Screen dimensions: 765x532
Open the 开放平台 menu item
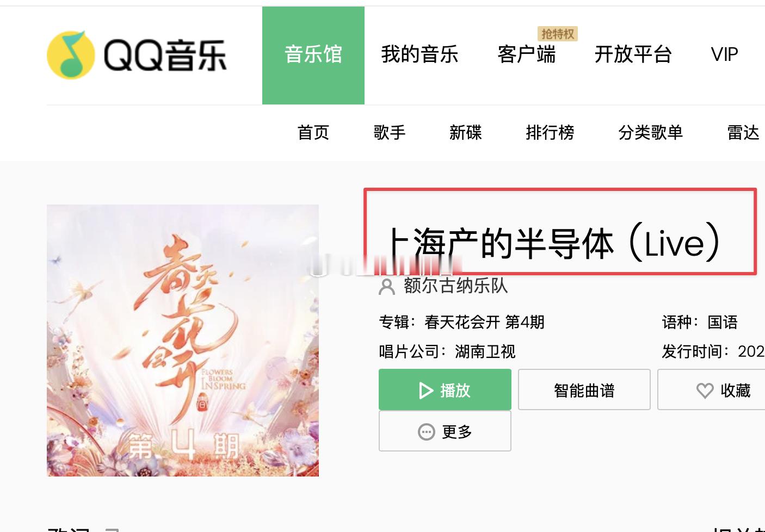click(x=633, y=54)
